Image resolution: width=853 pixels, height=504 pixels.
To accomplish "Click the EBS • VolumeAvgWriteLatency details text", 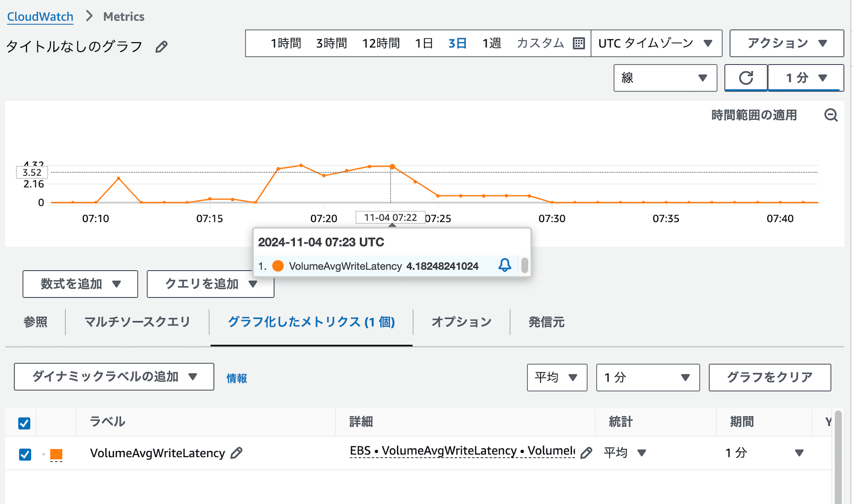I will click(x=462, y=451).
